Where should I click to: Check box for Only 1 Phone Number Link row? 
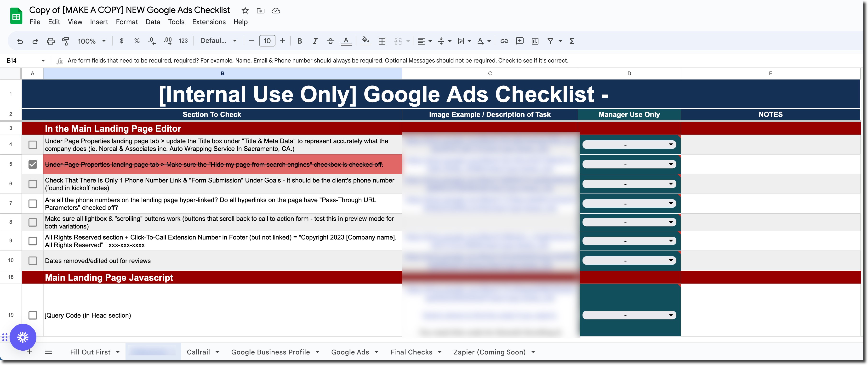click(x=33, y=184)
